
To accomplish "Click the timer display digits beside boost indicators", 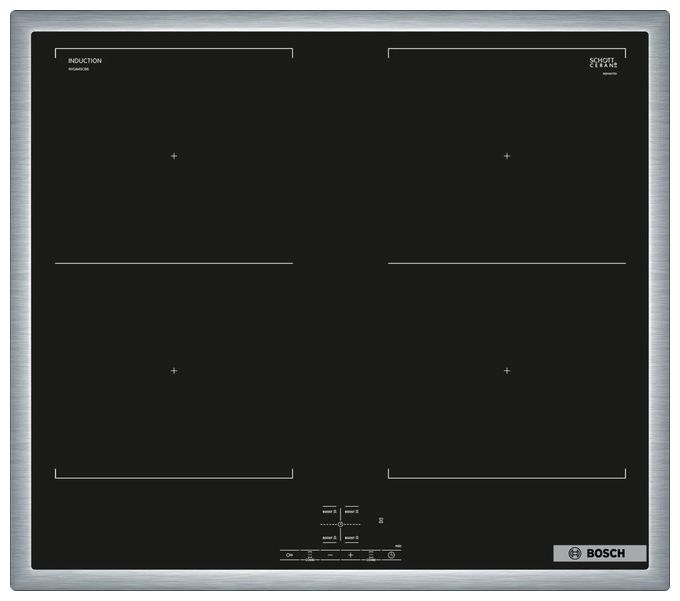I will pos(381,520).
